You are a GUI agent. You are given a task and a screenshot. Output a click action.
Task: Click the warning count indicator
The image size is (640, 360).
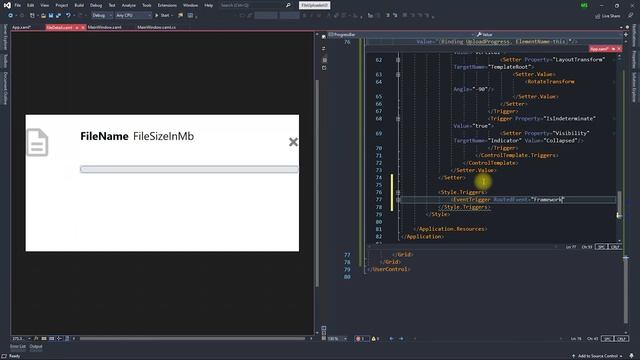(x=375, y=339)
